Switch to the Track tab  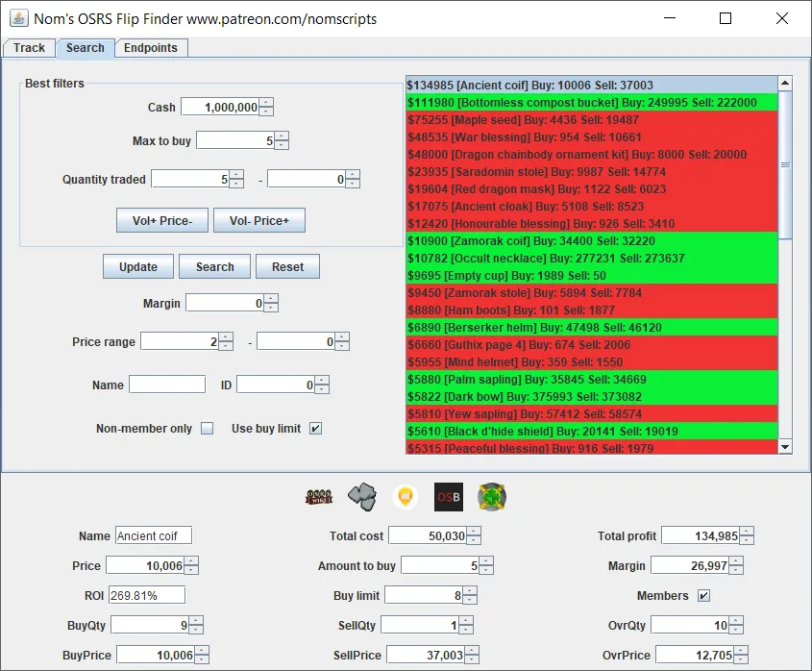29,48
